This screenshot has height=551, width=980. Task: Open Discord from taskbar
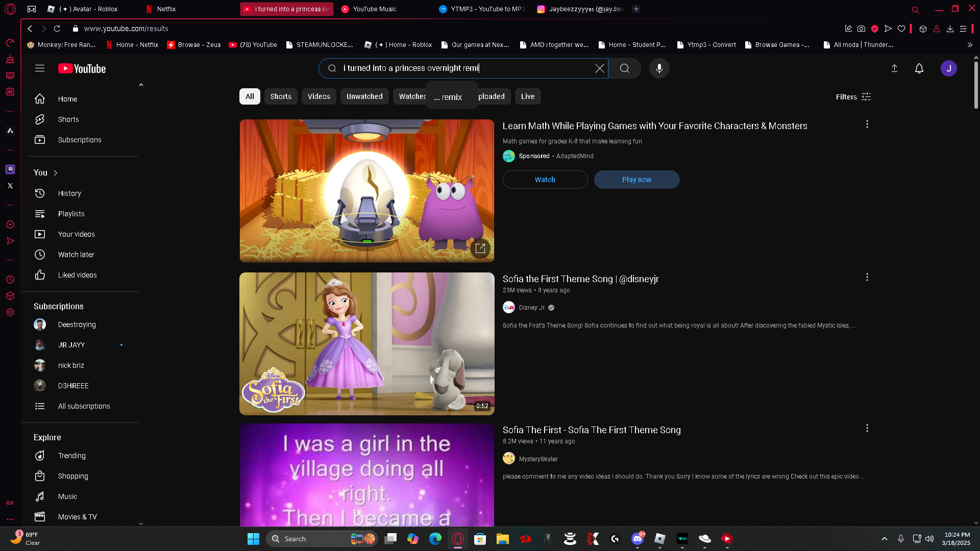tap(638, 539)
